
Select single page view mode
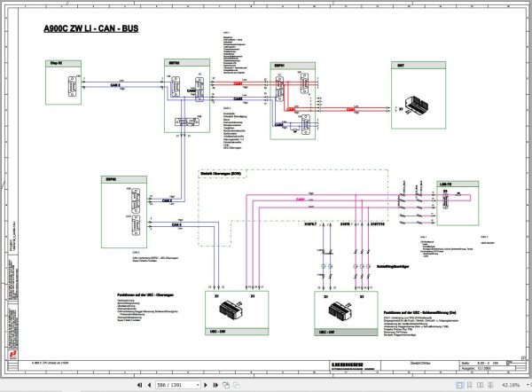click(459, 385)
